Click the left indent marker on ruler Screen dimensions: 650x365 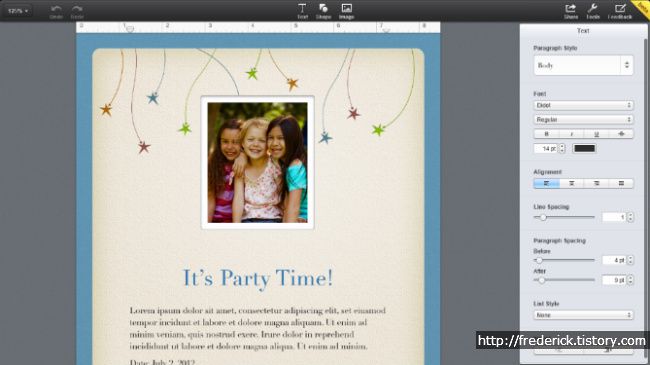click(x=130, y=29)
